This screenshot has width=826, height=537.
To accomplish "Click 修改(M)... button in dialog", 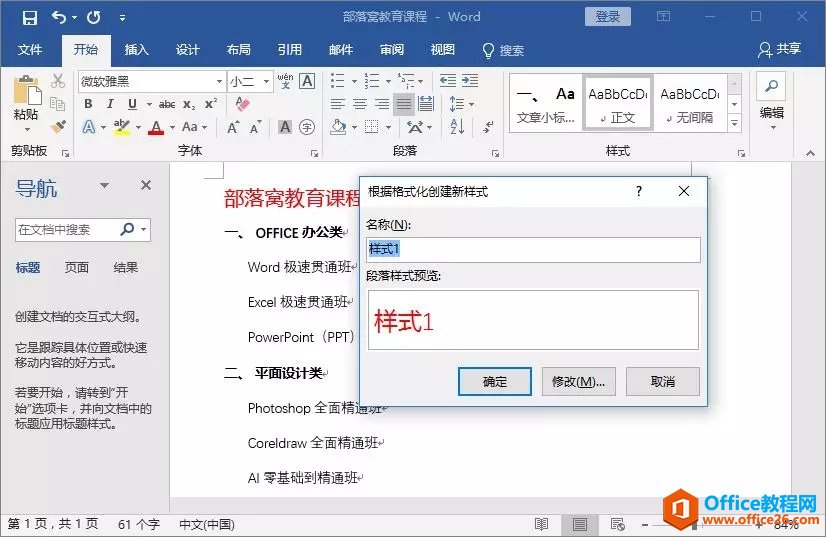I will click(578, 382).
